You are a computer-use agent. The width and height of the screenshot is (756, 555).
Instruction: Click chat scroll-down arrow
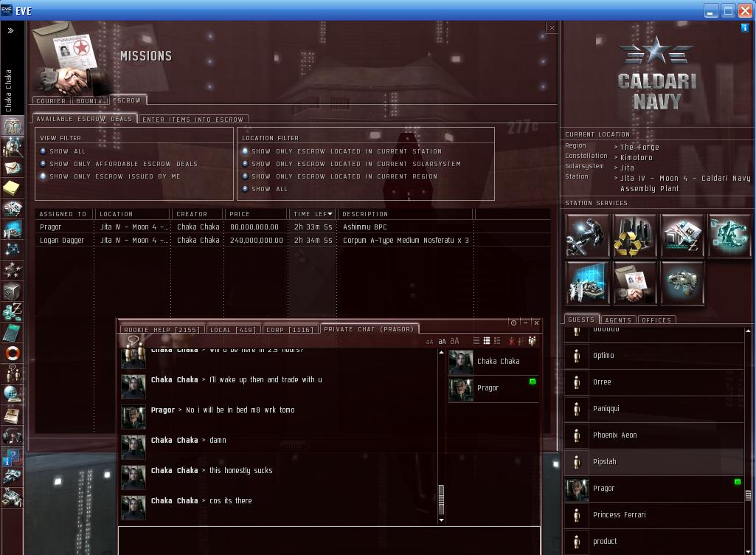[441, 520]
